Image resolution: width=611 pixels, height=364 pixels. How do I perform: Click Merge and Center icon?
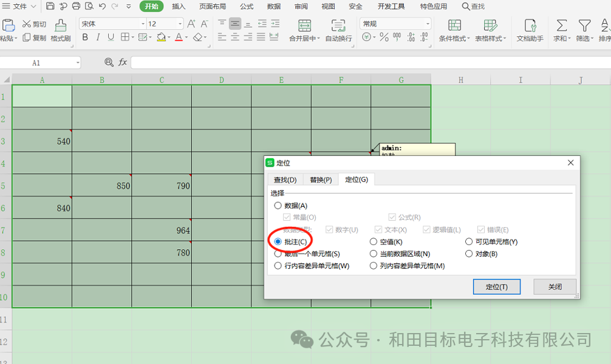pyautogui.click(x=304, y=25)
